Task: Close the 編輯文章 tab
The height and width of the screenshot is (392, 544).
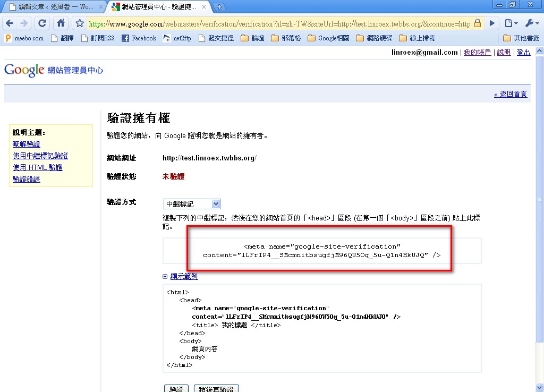Action: coord(101,6)
